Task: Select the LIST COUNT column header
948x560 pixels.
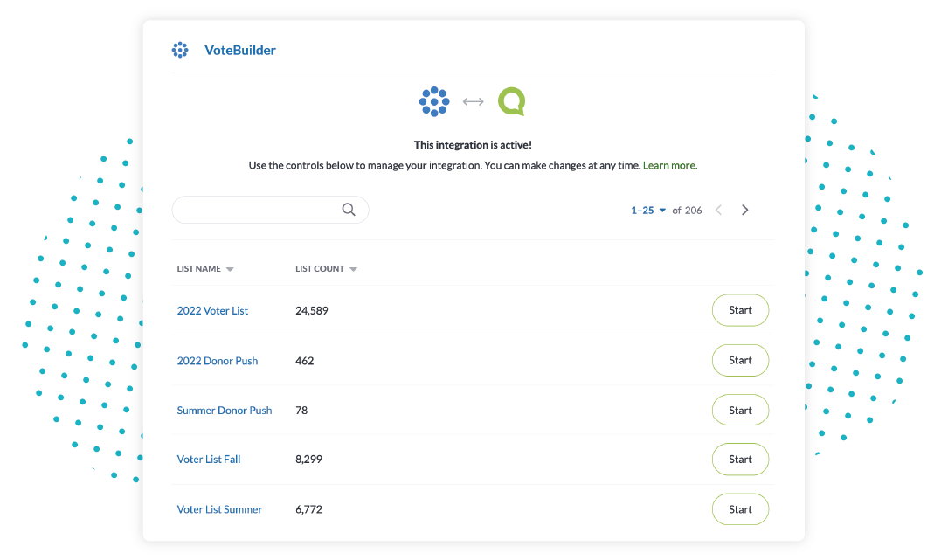Action: pos(320,268)
